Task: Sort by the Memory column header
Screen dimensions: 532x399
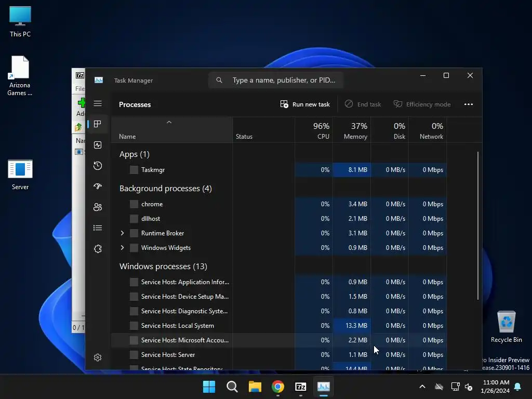Action: coord(352,130)
